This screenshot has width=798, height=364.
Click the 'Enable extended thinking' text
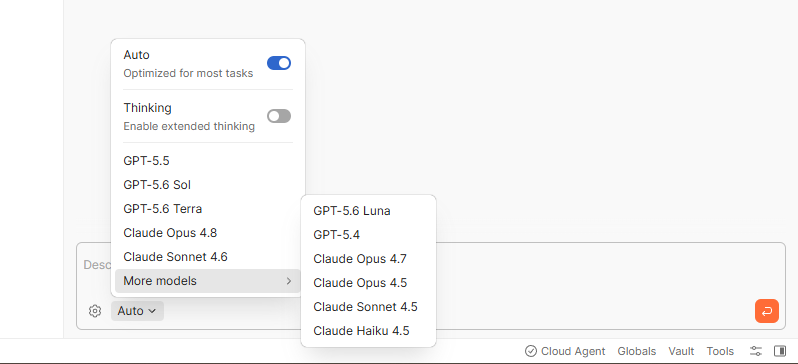[x=189, y=126]
